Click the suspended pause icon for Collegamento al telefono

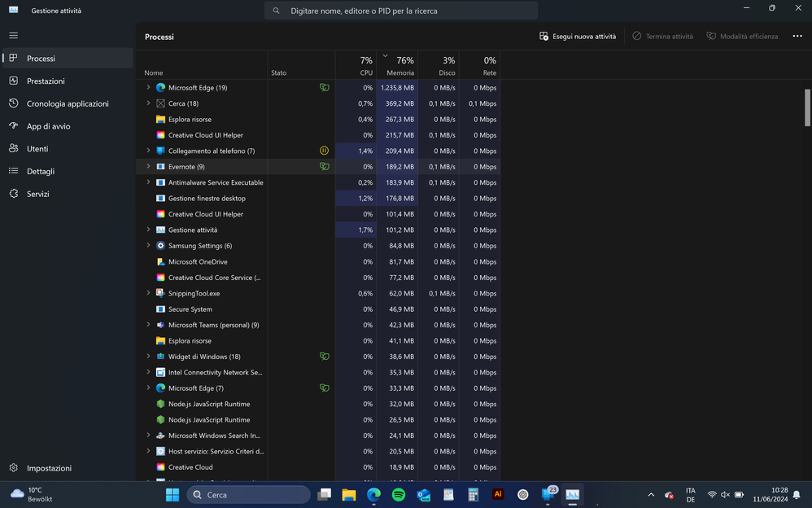324,151
